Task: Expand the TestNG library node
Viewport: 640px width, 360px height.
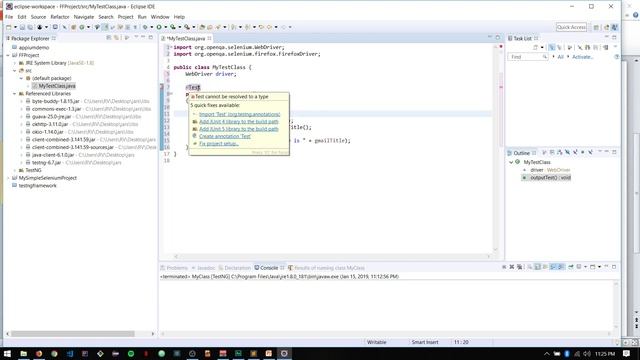Action: pos(15,170)
